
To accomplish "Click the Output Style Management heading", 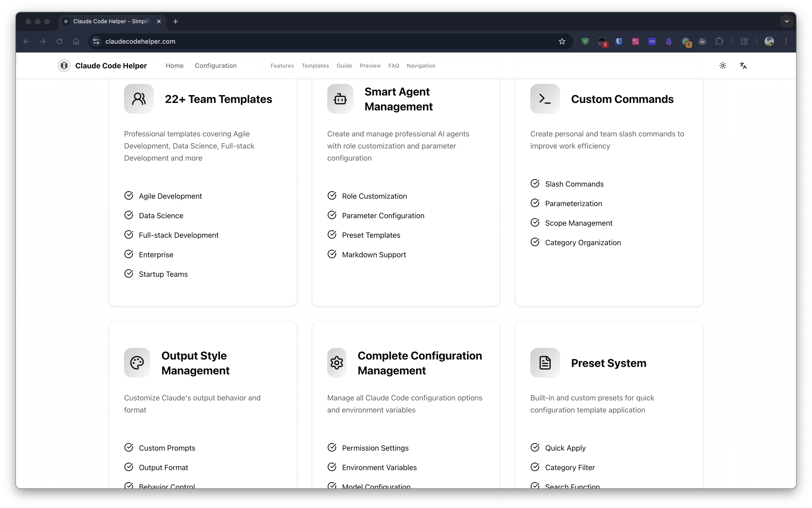I will [195, 363].
